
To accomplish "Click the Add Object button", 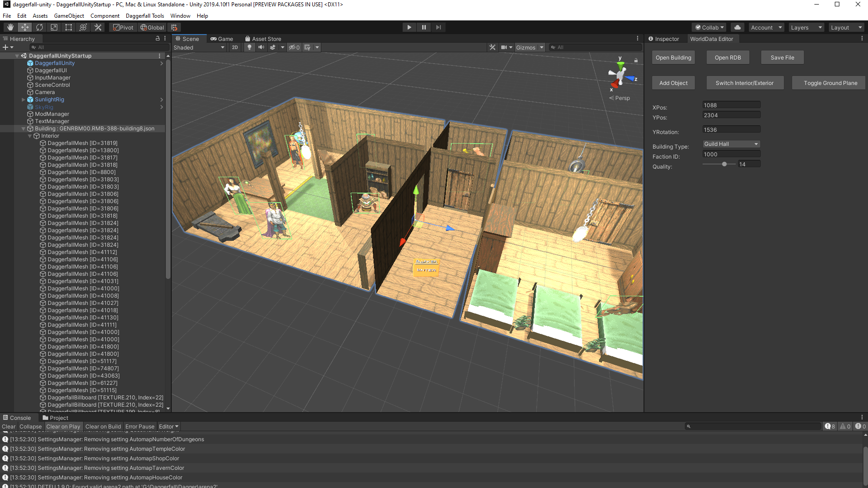I will click(x=673, y=83).
